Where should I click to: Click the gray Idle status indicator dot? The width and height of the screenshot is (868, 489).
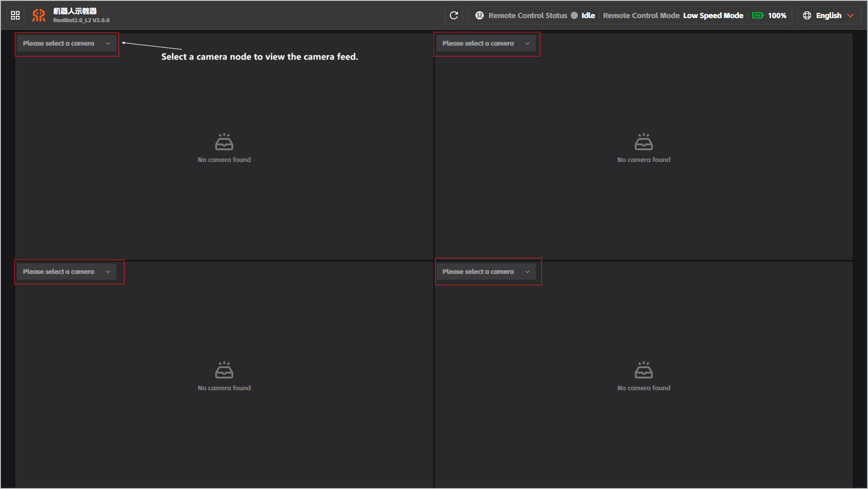(574, 15)
